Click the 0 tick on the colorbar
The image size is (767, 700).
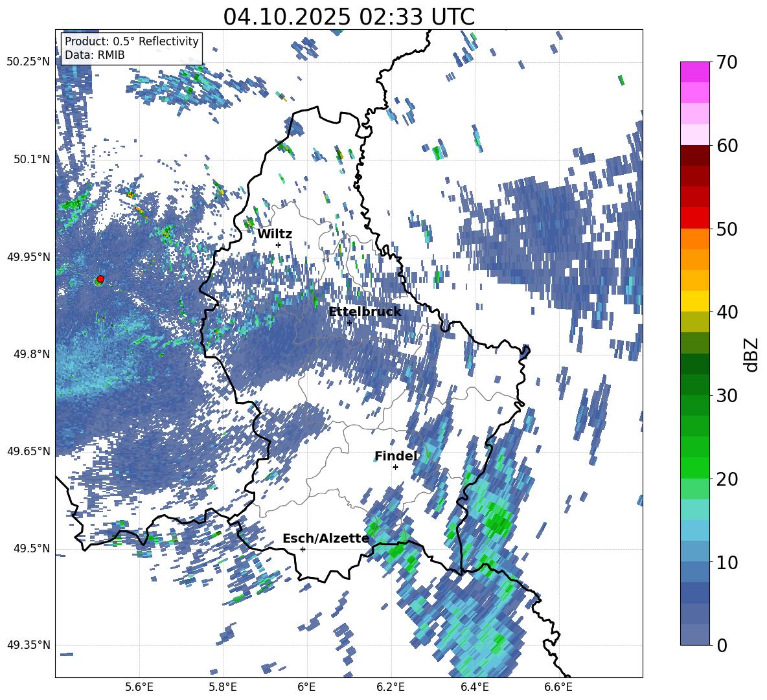[722, 645]
